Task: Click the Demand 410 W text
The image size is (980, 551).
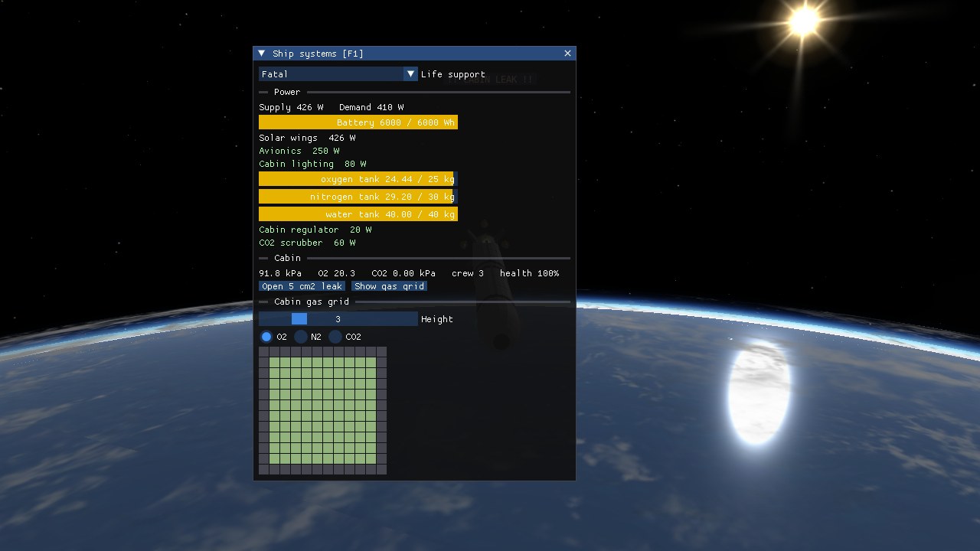Action: pos(371,107)
